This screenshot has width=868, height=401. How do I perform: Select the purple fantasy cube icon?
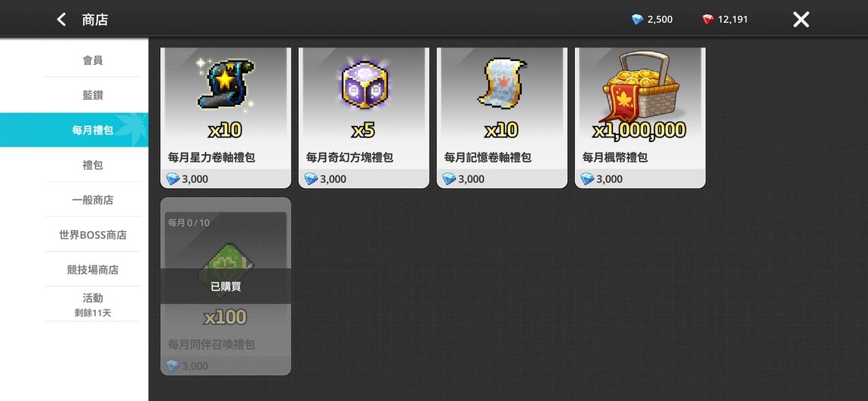(364, 84)
